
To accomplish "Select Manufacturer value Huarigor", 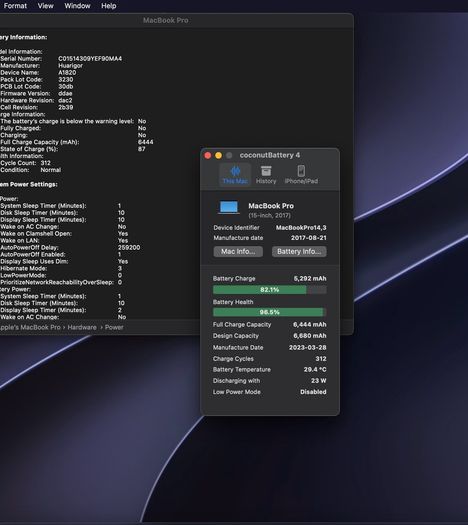I will [x=70, y=66].
